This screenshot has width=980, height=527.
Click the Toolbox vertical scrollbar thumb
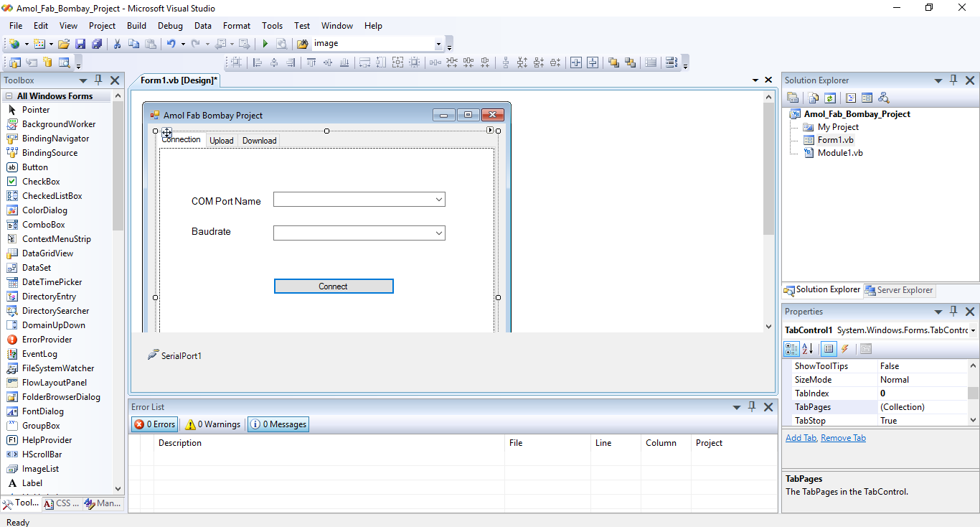point(118,167)
